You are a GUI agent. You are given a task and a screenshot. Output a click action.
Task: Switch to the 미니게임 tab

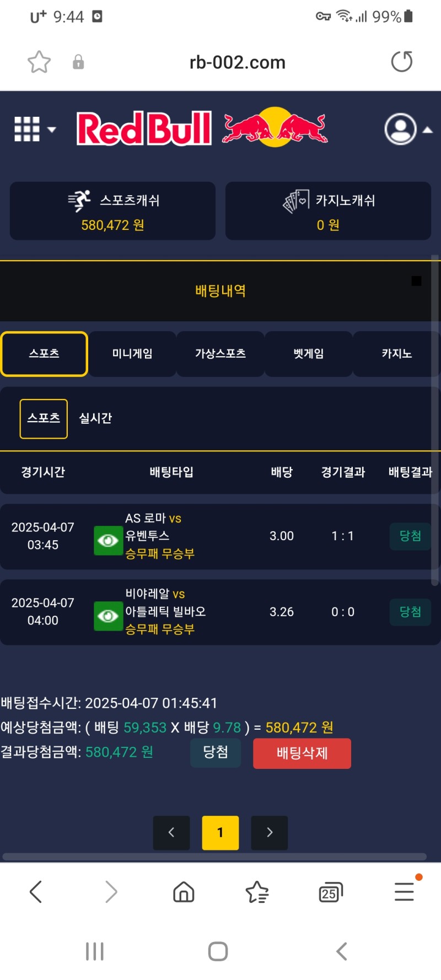(132, 354)
